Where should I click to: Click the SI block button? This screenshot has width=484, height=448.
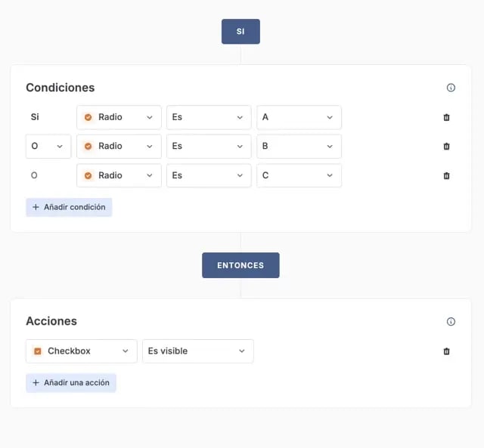240,32
